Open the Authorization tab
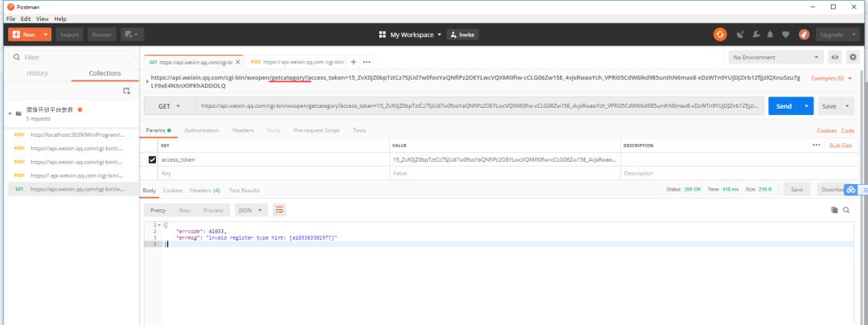The width and height of the screenshot is (868, 325). 202,130
